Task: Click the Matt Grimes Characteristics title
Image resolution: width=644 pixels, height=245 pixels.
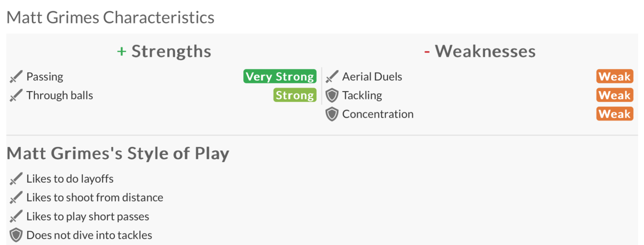Action: 110,18
